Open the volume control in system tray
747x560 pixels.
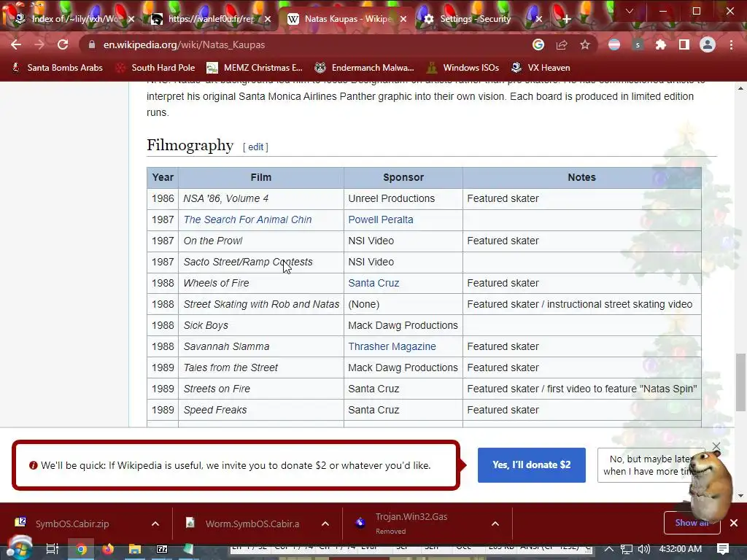pyautogui.click(x=643, y=549)
